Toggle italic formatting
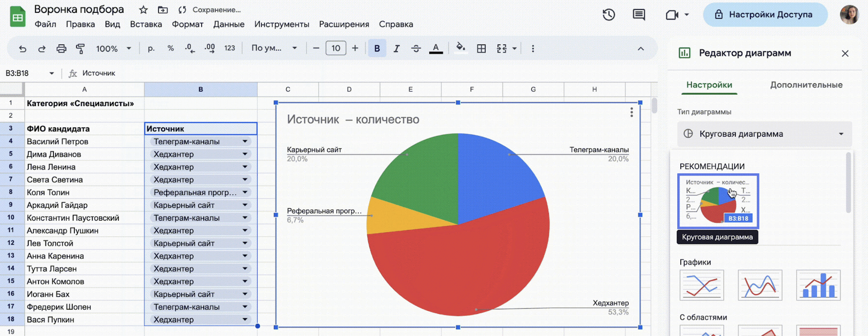Screen dimensions: 868x336 click(x=397, y=48)
